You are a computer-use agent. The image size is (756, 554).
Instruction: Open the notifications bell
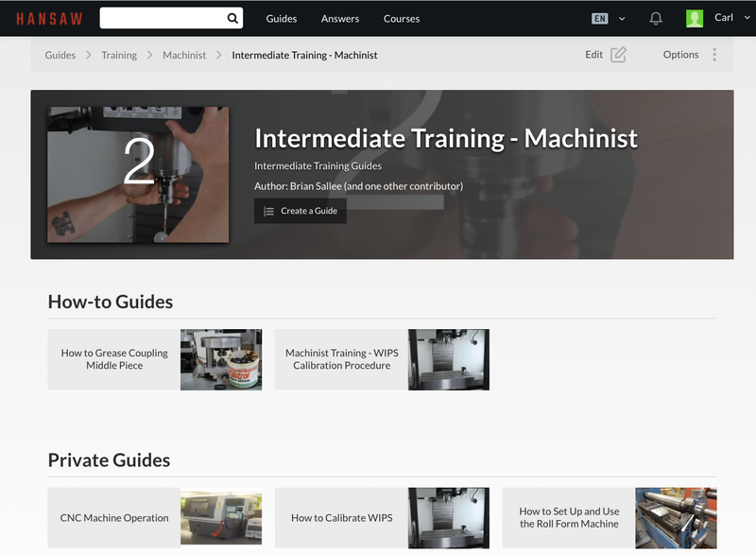point(656,18)
